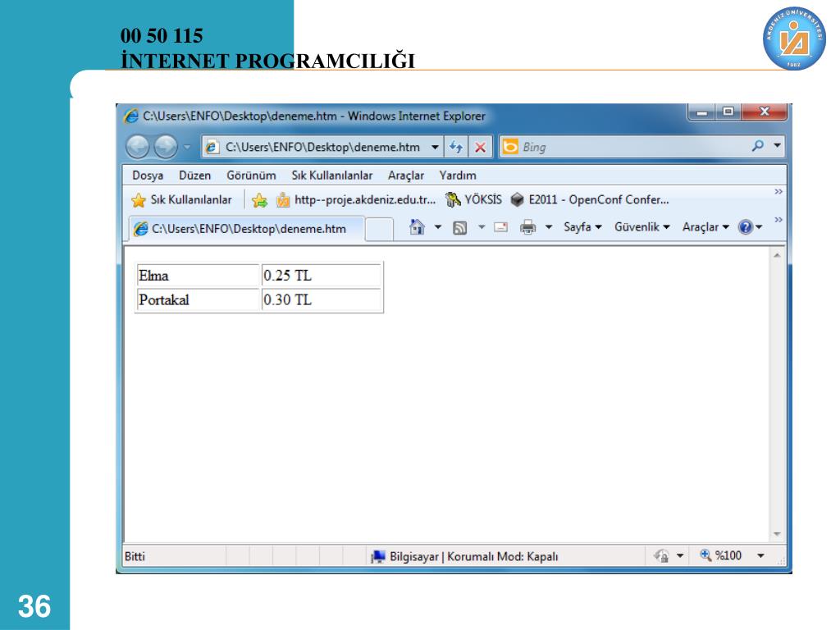Minimize the Internet Explorer window

[x=702, y=112]
